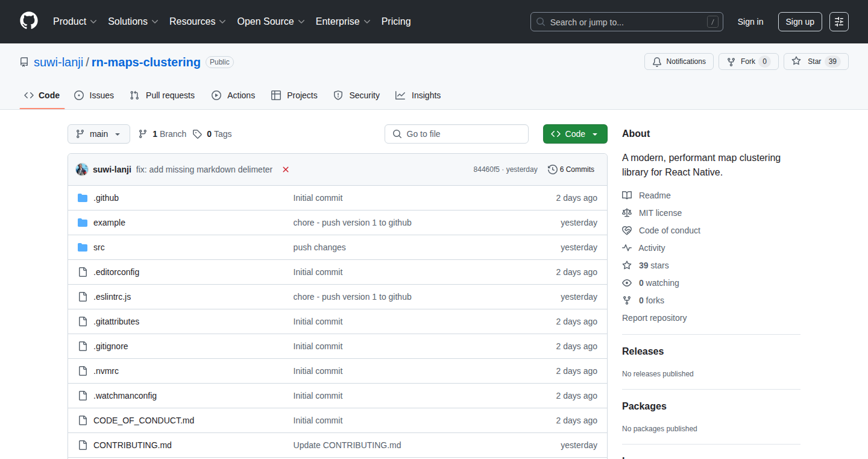This screenshot has height=459, width=868.
Task: Click the .gitattributes file icon
Action: [83, 321]
